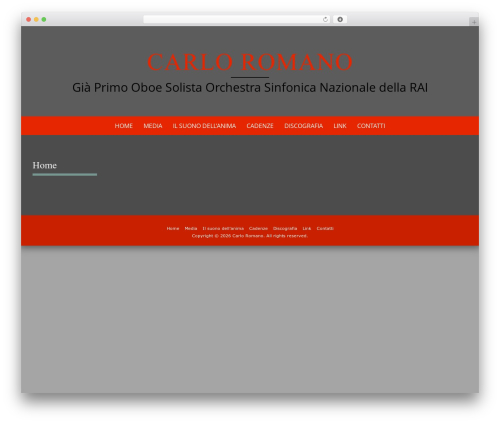The height and width of the screenshot is (423, 500).
Task: Click the browser reload icon
Action: point(325,19)
